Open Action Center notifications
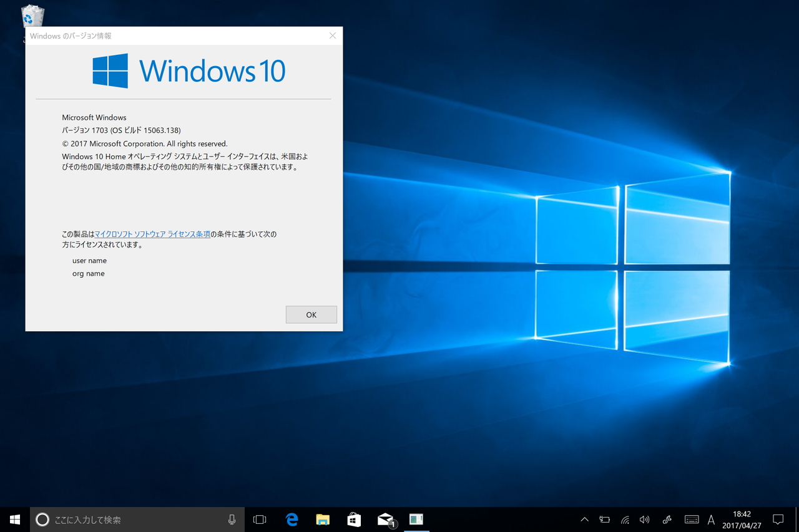799x532 pixels. [x=778, y=519]
